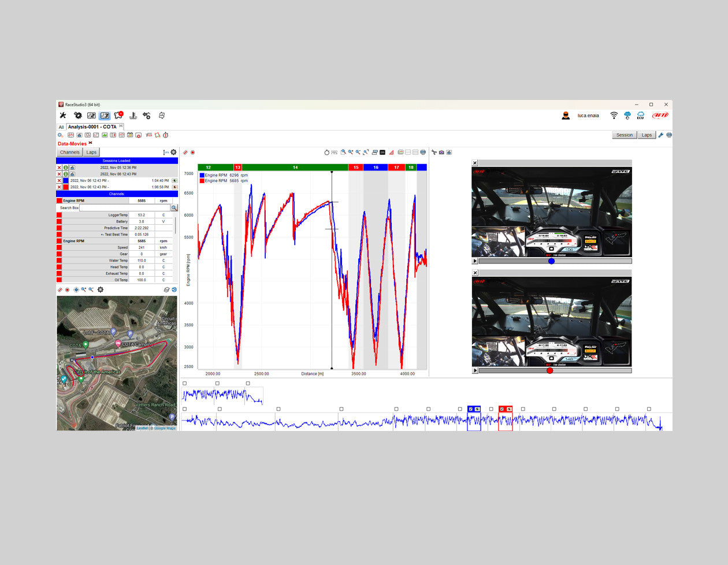Click the print icon in the graph toolbar
This screenshot has width=728, height=565.
[423, 153]
